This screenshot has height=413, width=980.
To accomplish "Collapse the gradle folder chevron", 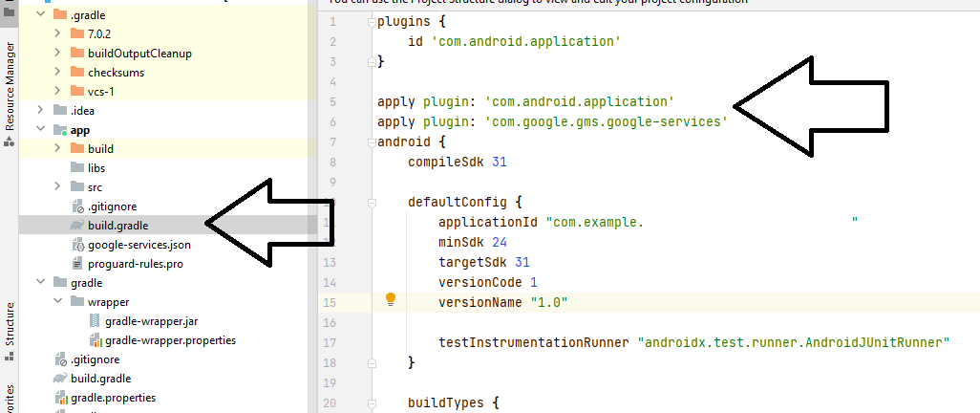I will 41,283.
